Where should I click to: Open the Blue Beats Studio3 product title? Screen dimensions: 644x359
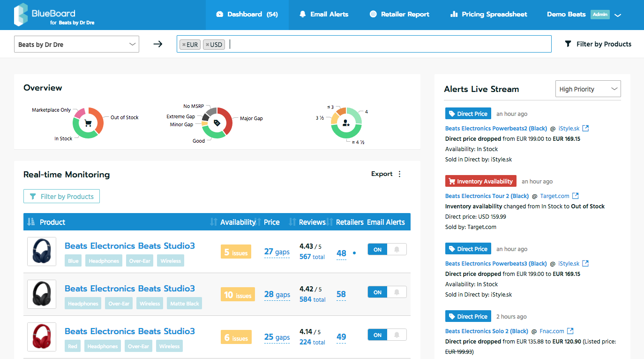click(130, 246)
